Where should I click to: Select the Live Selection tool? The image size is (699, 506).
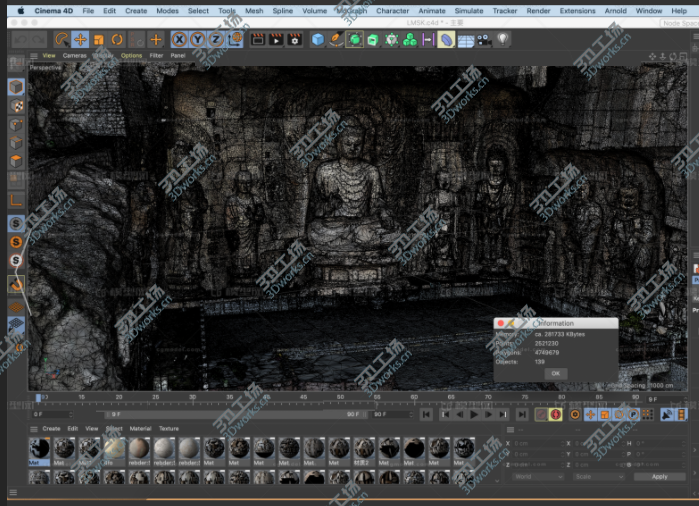click(x=62, y=40)
